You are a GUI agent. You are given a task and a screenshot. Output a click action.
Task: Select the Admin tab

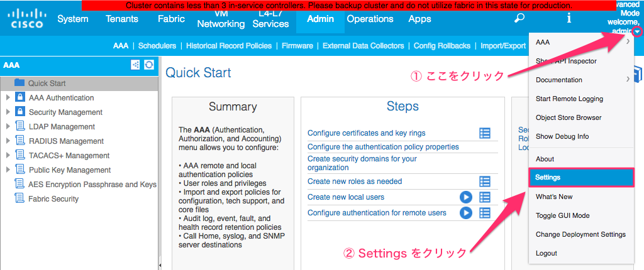pos(320,19)
